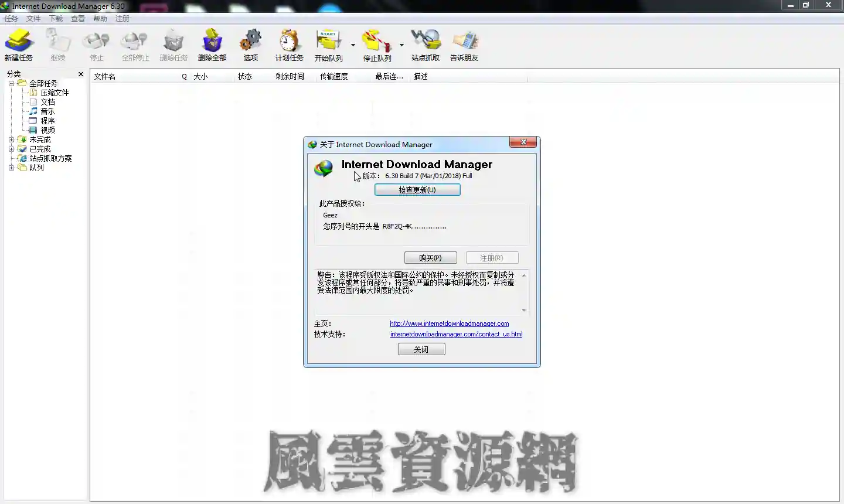The width and height of the screenshot is (844, 504).
Task: Open the 任务 menu
Action: 11,19
